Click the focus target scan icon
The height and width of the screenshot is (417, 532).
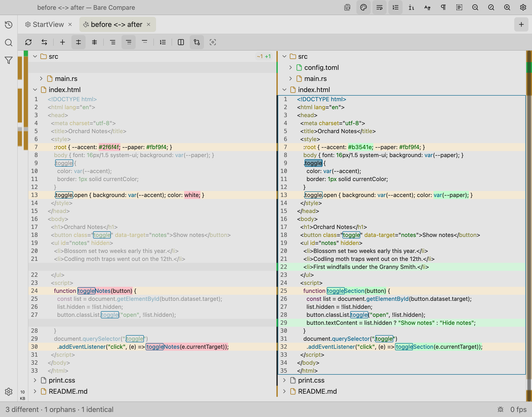click(x=213, y=42)
